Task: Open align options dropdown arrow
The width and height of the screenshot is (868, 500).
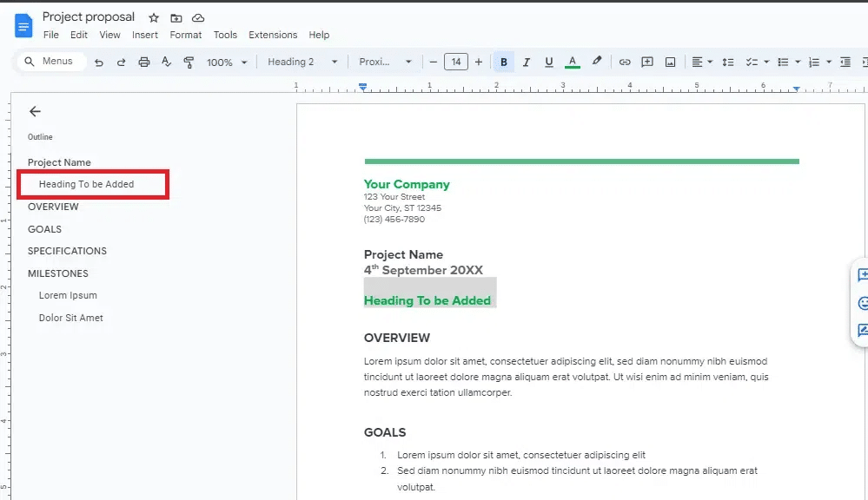Action: tap(710, 62)
